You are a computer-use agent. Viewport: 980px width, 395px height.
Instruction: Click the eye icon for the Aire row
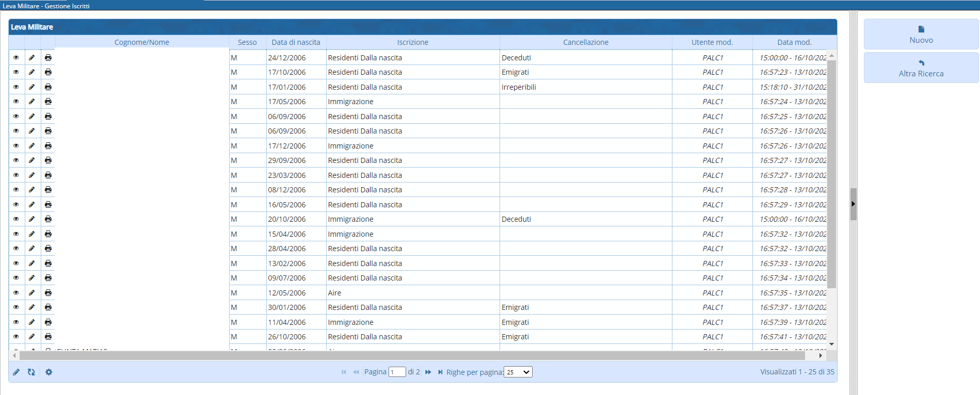(16, 293)
